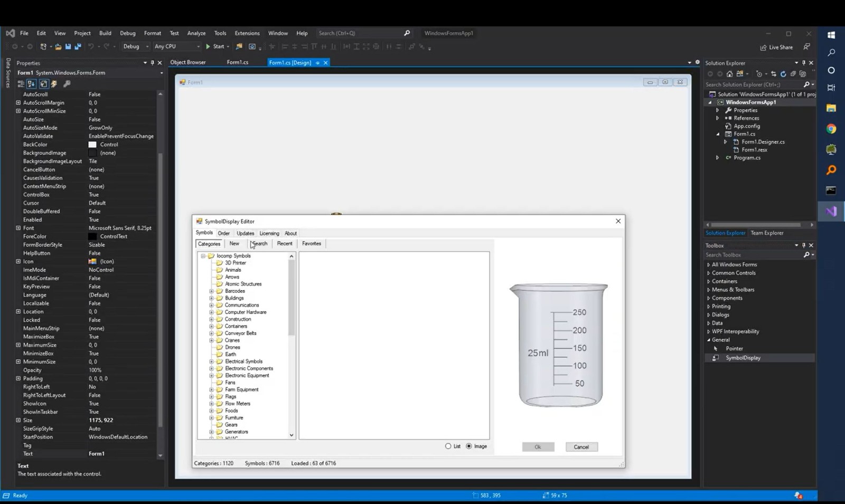Select SymbolDisplay in the Toolbox
Image resolution: width=845 pixels, height=504 pixels.
tap(743, 358)
